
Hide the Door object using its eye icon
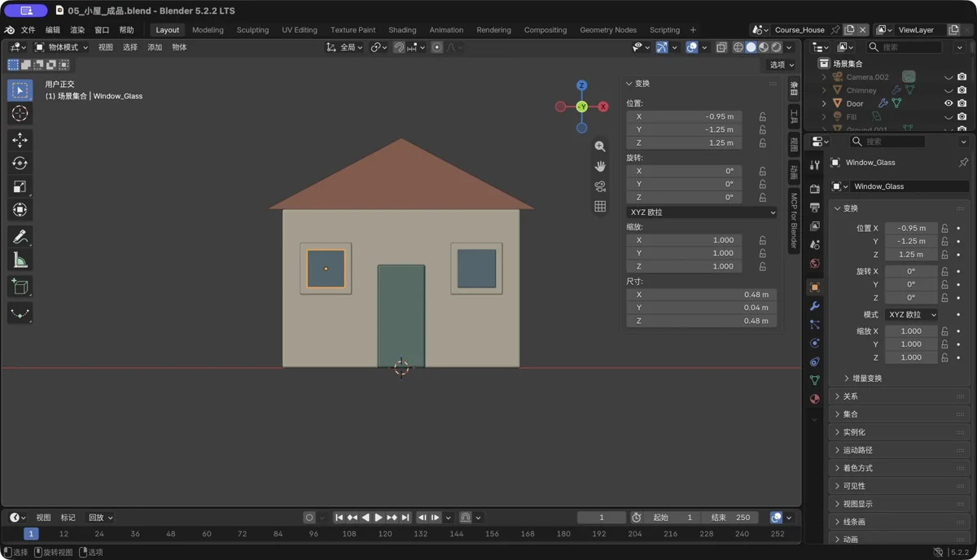[x=949, y=103]
